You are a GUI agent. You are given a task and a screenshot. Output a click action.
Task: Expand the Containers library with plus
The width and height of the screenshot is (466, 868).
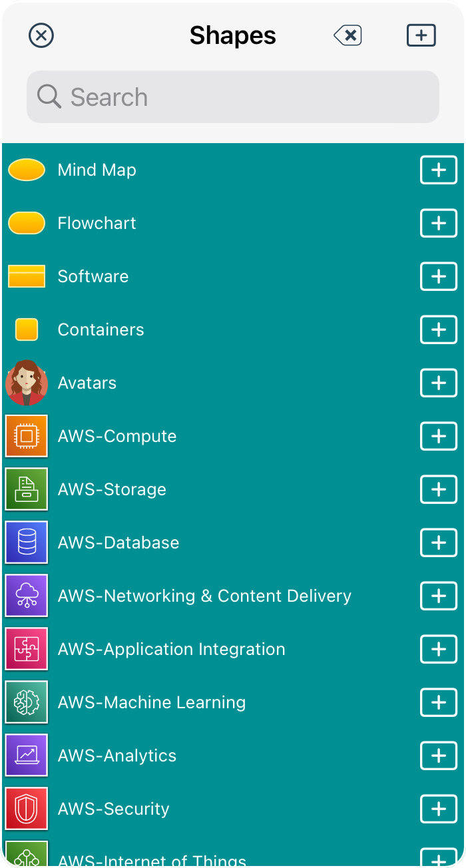tap(438, 329)
